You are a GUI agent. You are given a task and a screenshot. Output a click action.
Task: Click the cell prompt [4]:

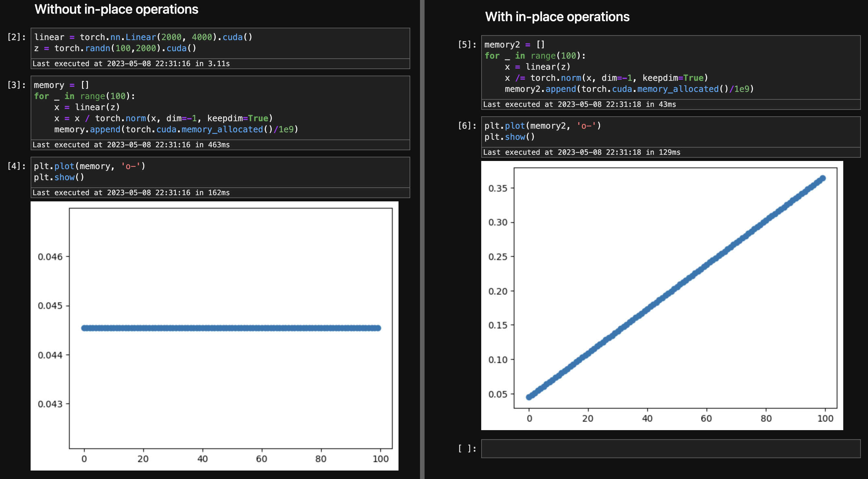[17, 166]
